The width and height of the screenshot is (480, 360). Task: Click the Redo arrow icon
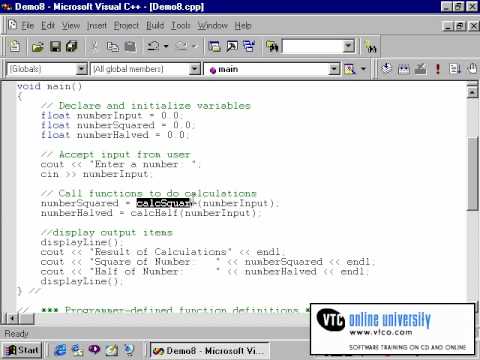[182, 46]
